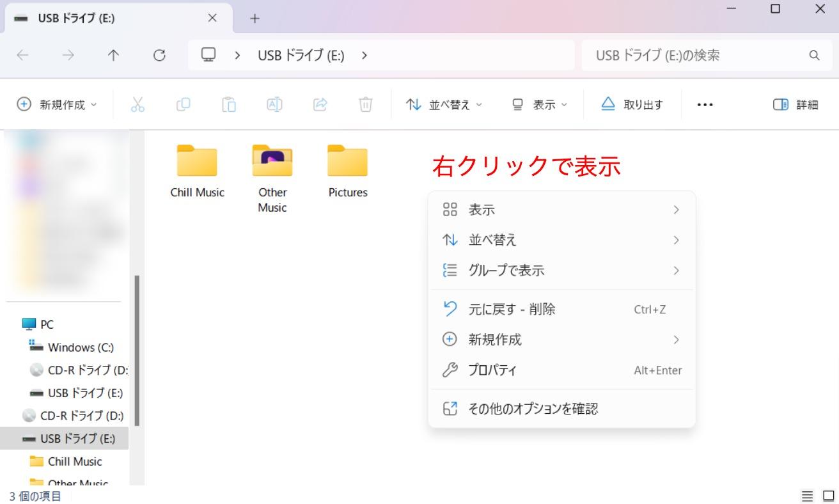Click the magnifier search icon
This screenshot has width=839, height=504.
(x=814, y=56)
